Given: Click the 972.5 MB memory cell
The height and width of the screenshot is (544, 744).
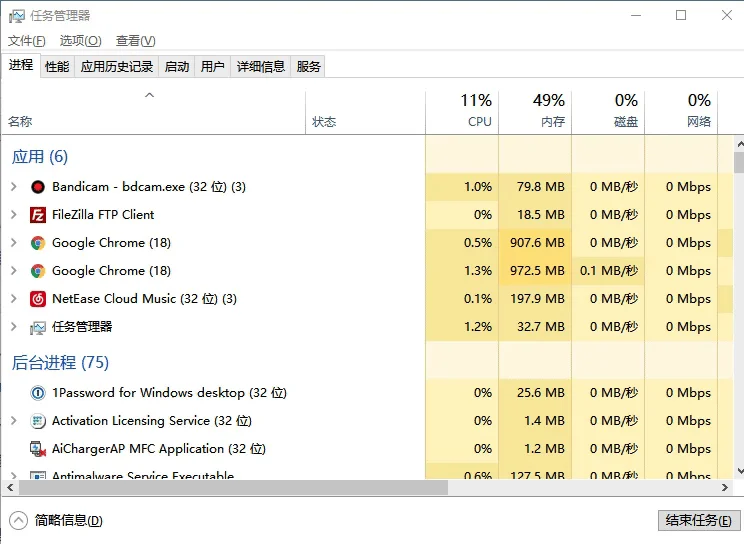Looking at the screenshot, I should pyautogui.click(x=537, y=271).
